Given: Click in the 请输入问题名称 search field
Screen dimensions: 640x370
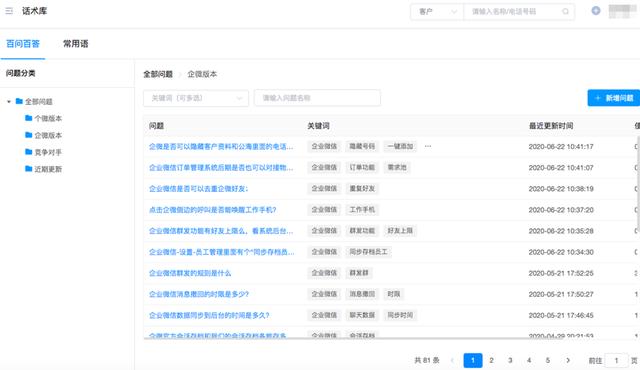Looking at the screenshot, I should [318, 98].
